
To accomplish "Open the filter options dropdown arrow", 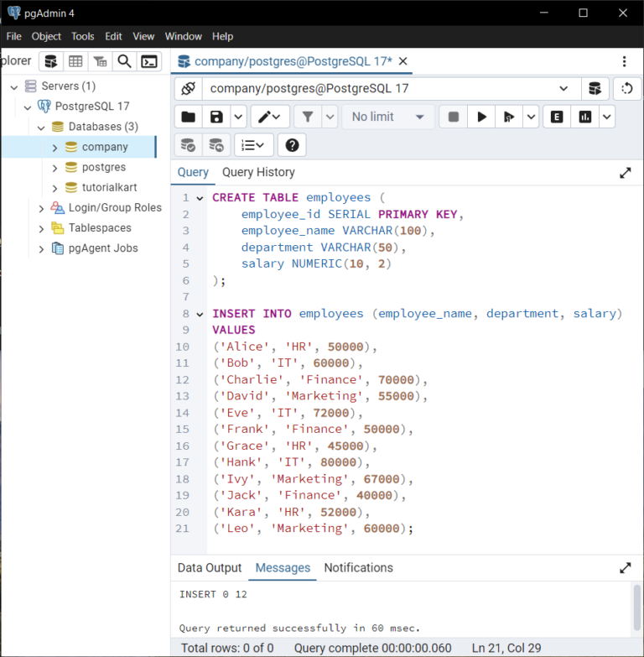I will coord(330,117).
